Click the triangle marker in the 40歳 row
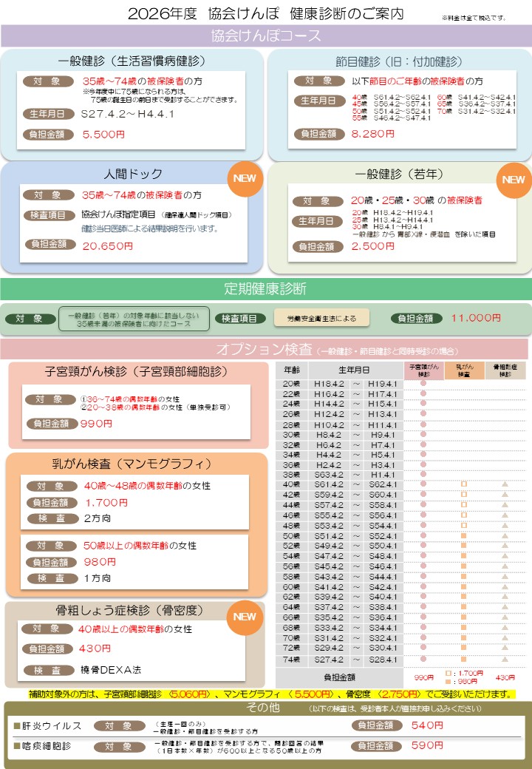532x769 pixels. pyautogui.click(x=505, y=484)
